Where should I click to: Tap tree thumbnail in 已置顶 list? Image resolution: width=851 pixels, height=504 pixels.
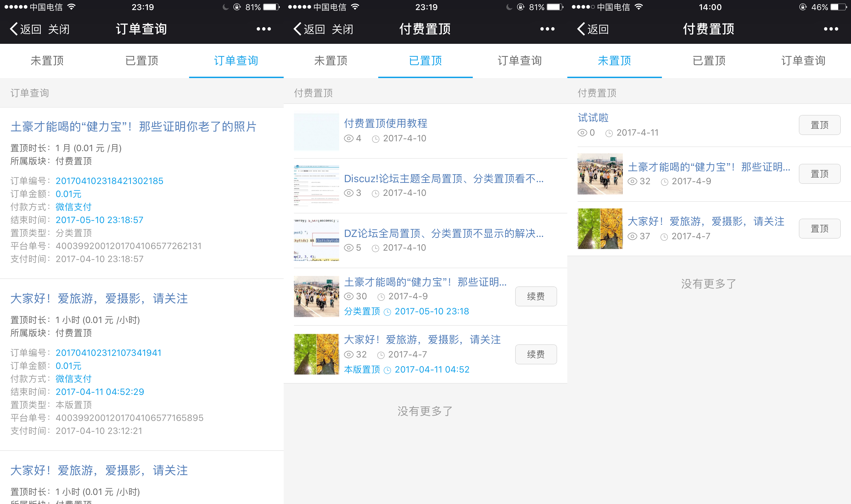(316, 354)
